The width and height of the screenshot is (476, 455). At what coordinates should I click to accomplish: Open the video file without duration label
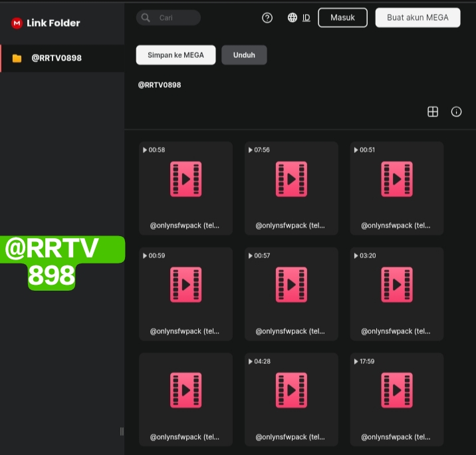(185, 399)
